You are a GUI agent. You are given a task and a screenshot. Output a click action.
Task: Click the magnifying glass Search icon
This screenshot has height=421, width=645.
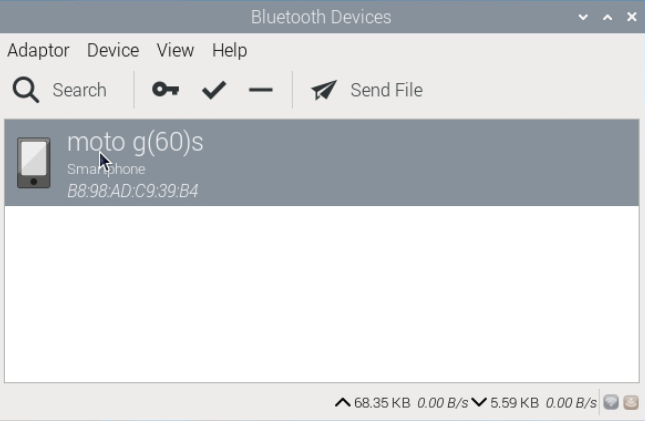tap(26, 90)
